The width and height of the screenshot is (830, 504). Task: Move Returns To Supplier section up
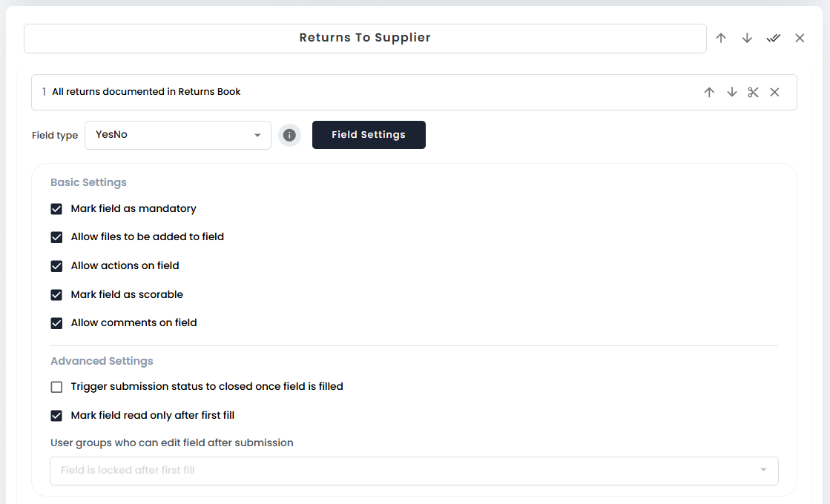tap(721, 38)
